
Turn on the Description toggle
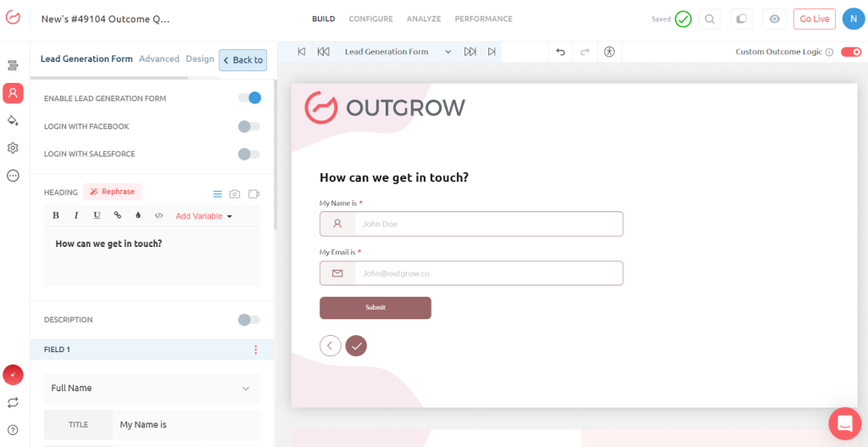(x=249, y=320)
